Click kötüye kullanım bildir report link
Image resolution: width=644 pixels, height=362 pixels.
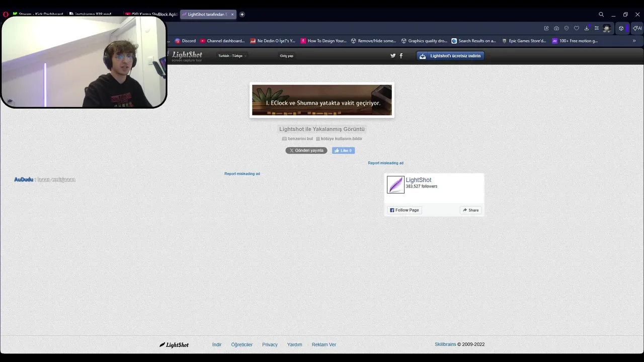[x=339, y=139]
